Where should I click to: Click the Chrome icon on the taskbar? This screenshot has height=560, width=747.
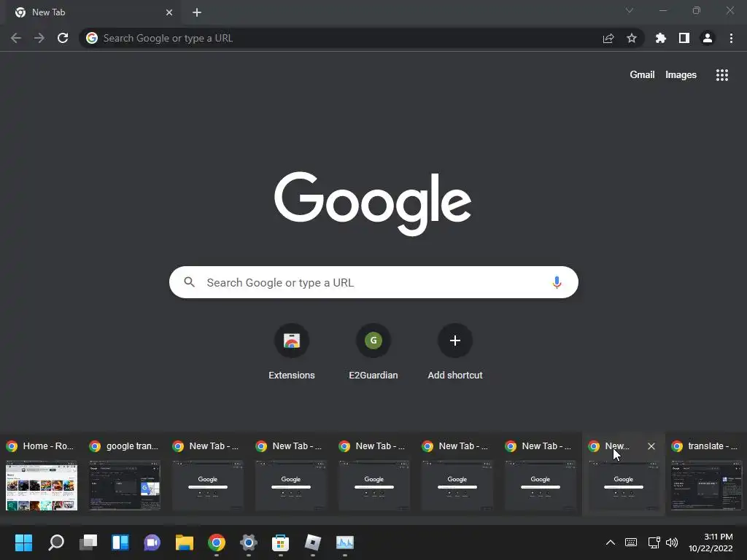[216, 542]
